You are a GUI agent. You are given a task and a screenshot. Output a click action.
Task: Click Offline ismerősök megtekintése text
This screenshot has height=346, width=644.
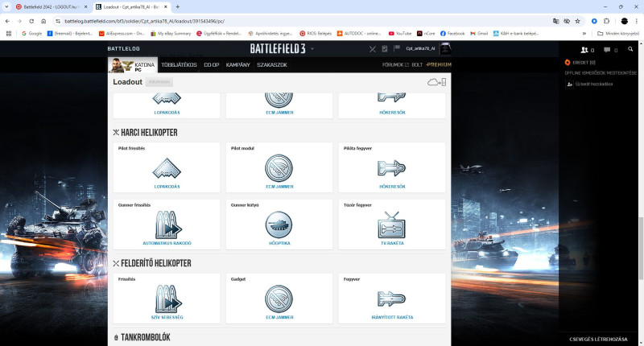pyautogui.click(x=601, y=73)
